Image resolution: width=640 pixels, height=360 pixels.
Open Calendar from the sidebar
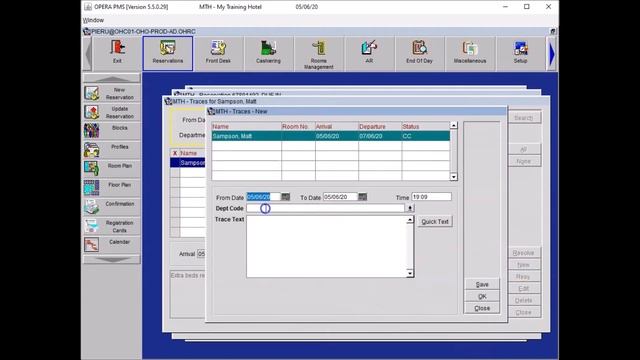coord(112,245)
